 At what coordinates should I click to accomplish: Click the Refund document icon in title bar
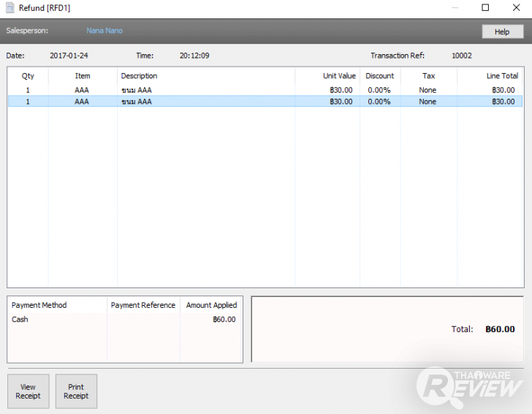[10, 8]
